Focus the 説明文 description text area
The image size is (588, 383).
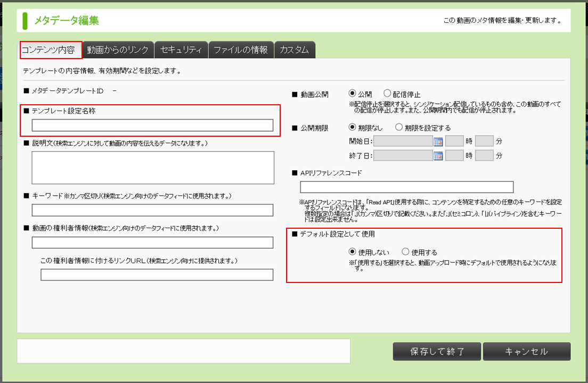[152, 168]
